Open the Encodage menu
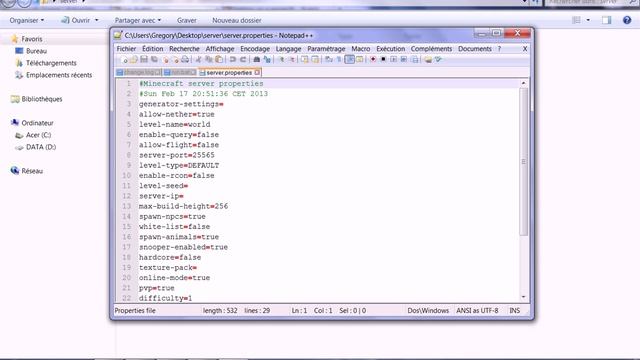This screenshot has height=360, width=640. (255, 49)
